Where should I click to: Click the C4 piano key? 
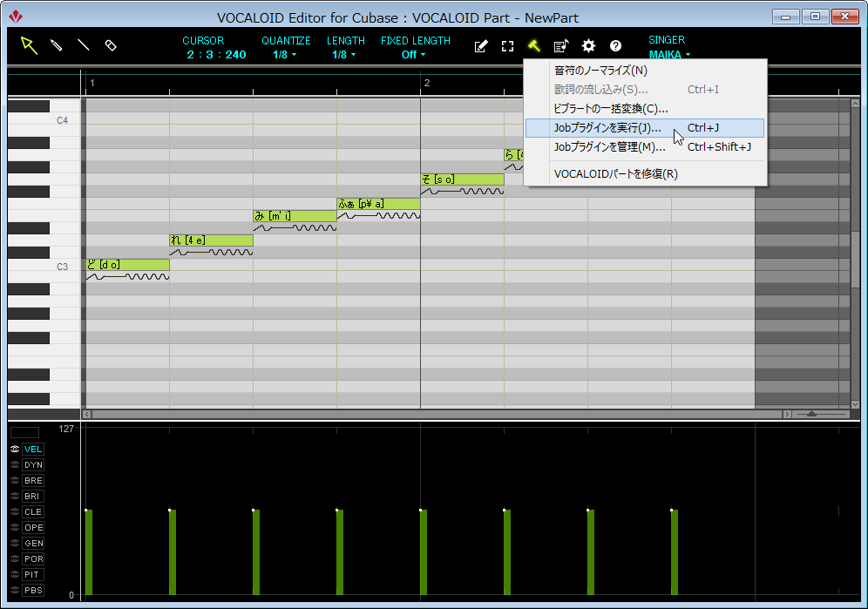(44, 120)
